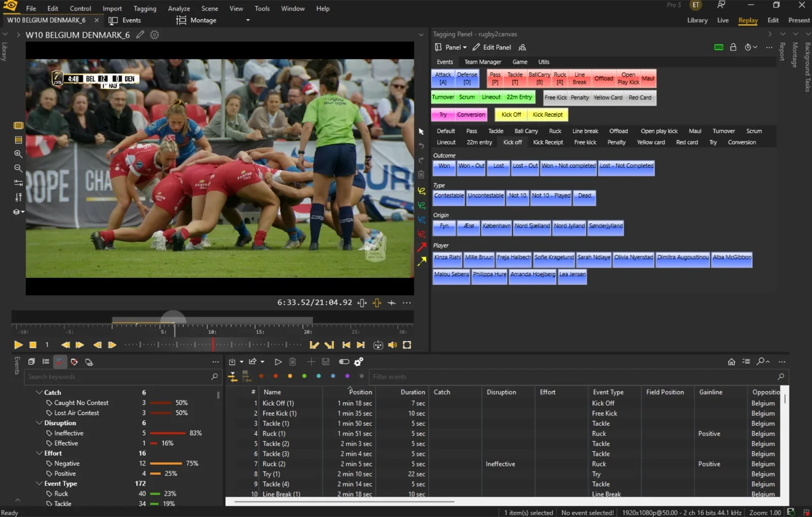
Task: Tag a Kick Receipt event
Action: [x=548, y=115]
